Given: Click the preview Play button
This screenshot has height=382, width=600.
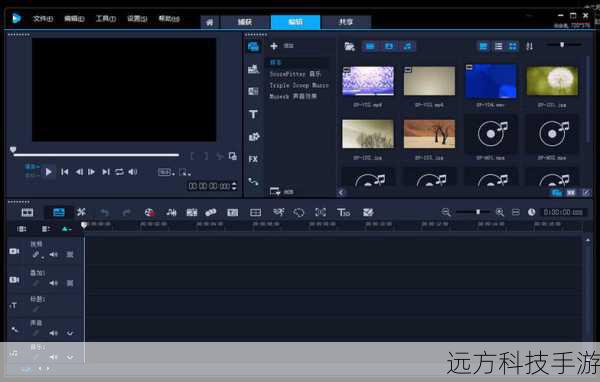Looking at the screenshot, I should pos(48,172).
